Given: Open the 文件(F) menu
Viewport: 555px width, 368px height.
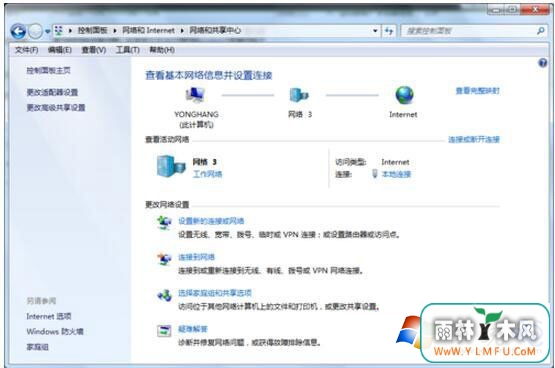Looking at the screenshot, I should 27,50.
